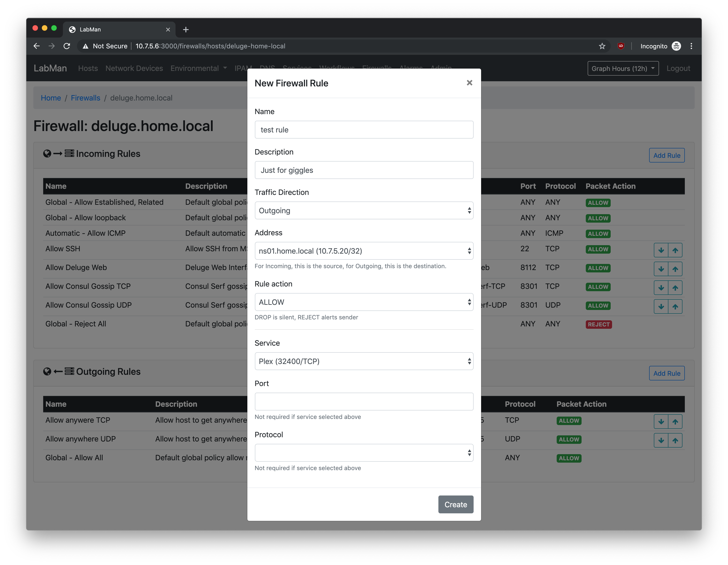Open the Traffic Direction dropdown
Screen dimensions: 728x565
(364, 210)
